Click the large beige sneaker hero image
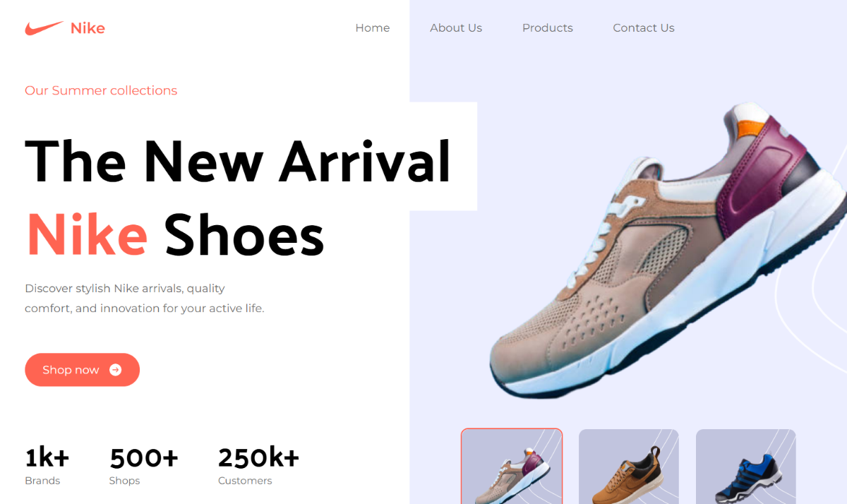 667,251
